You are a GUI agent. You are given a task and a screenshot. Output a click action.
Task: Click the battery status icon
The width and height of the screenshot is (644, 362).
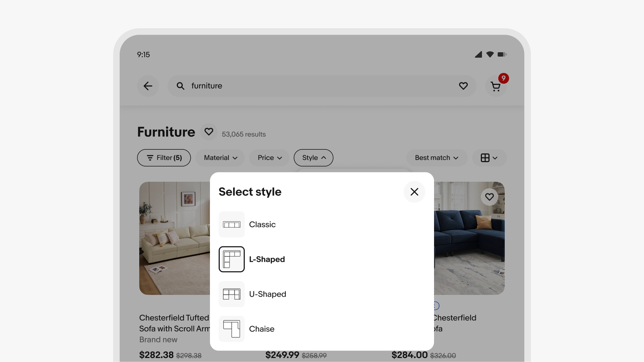[502, 54]
